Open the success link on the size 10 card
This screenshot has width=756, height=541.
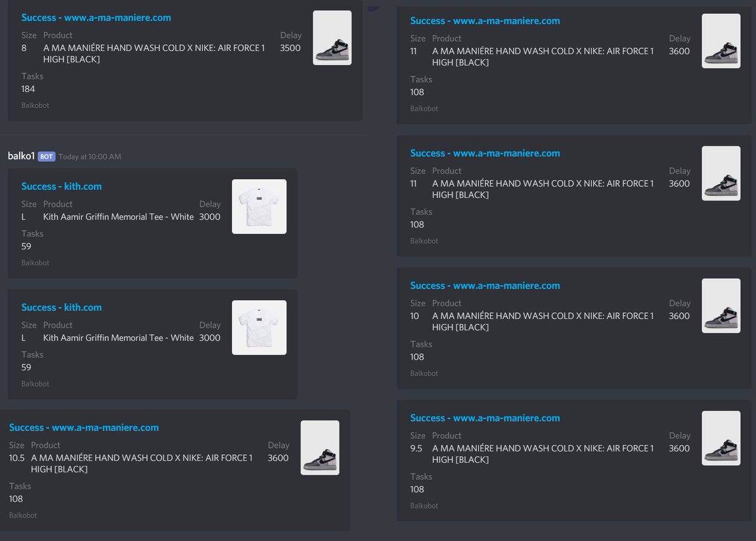coord(485,286)
